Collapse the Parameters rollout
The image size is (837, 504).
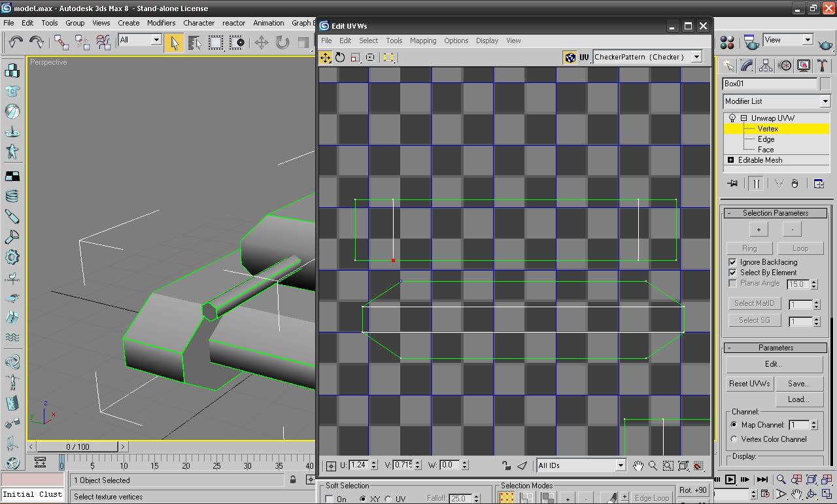[776, 348]
